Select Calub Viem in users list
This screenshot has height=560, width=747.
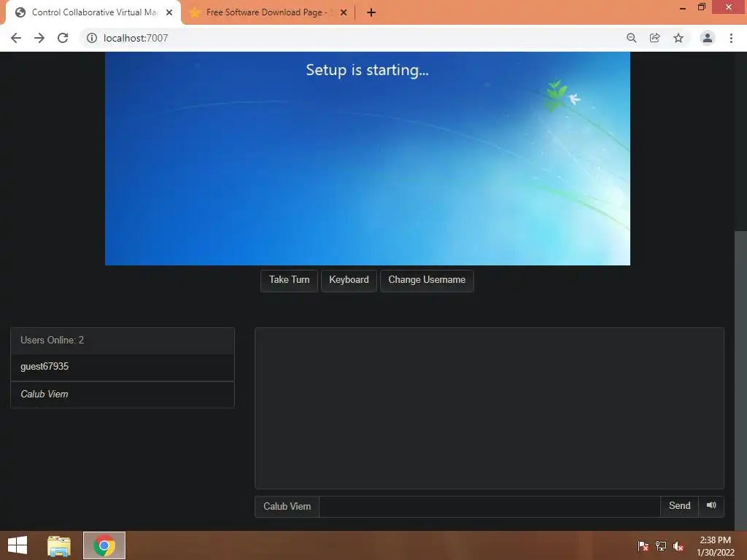coord(123,394)
